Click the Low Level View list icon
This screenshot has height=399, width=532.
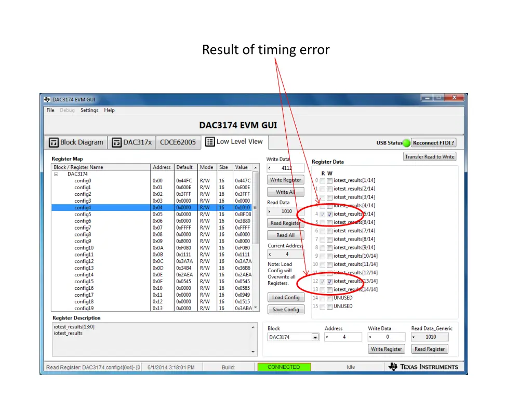pyautogui.click(x=210, y=141)
